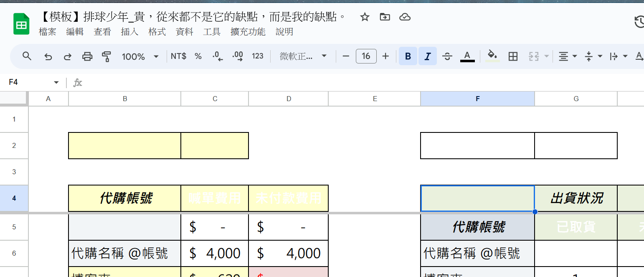Click the $ 4,000 cell in column C
The image size is (644, 277).
215,253
